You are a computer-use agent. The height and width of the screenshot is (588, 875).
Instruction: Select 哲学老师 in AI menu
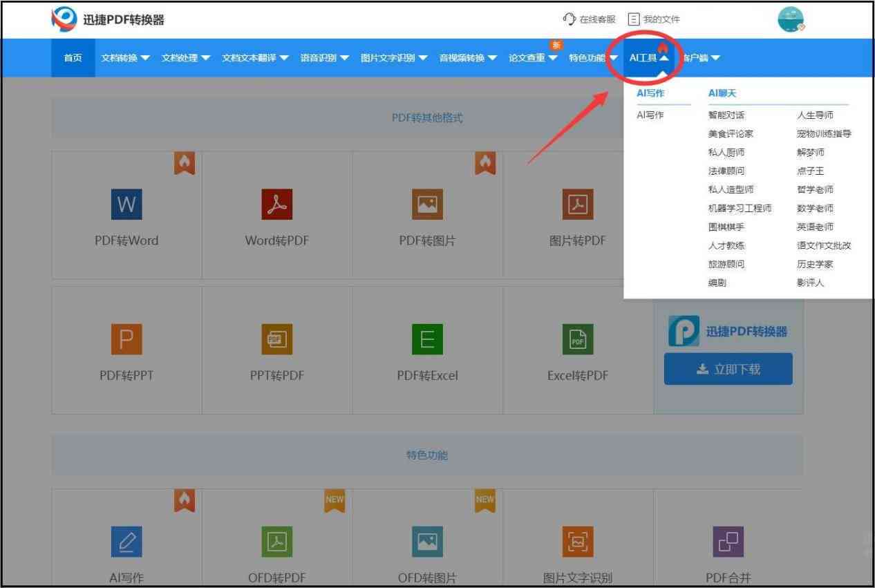point(815,190)
